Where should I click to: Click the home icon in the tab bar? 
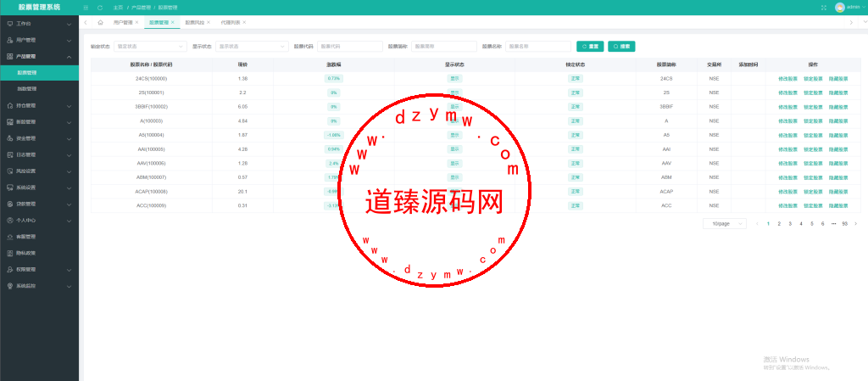coord(100,22)
